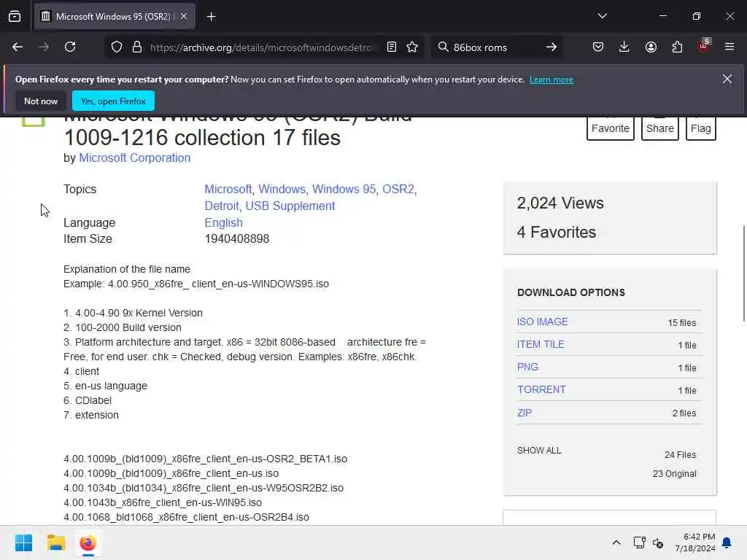Screen dimensions: 747x560
Task: Save page to Pocket
Action: point(598,47)
